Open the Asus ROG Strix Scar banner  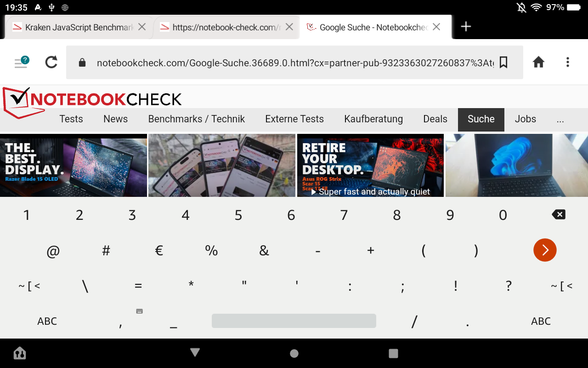[x=370, y=166]
